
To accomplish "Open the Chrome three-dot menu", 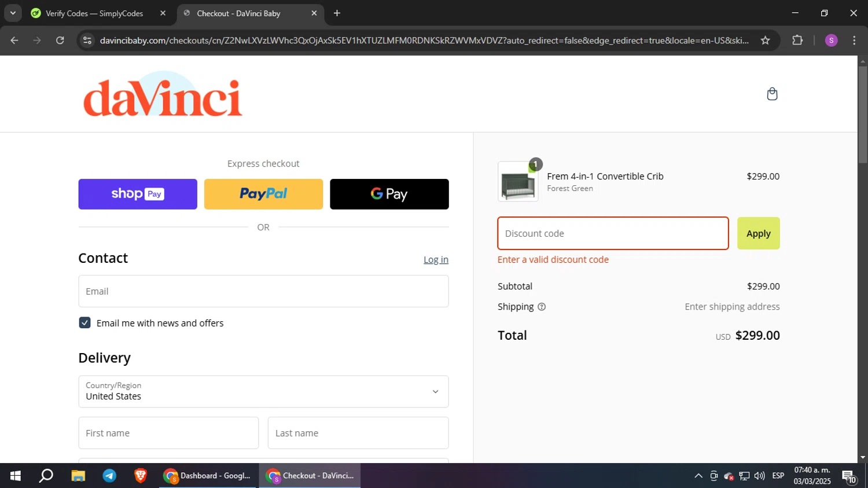I will (x=854, y=40).
